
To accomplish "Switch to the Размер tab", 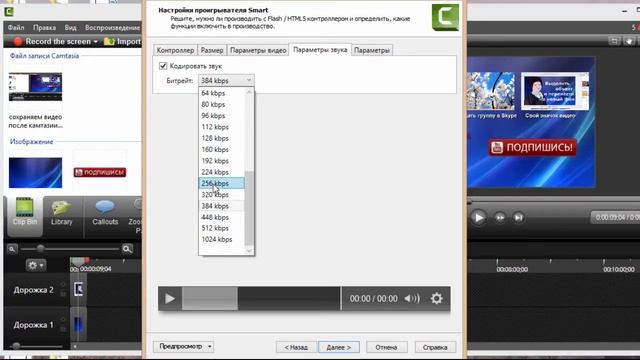I will pyautogui.click(x=212, y=50).
